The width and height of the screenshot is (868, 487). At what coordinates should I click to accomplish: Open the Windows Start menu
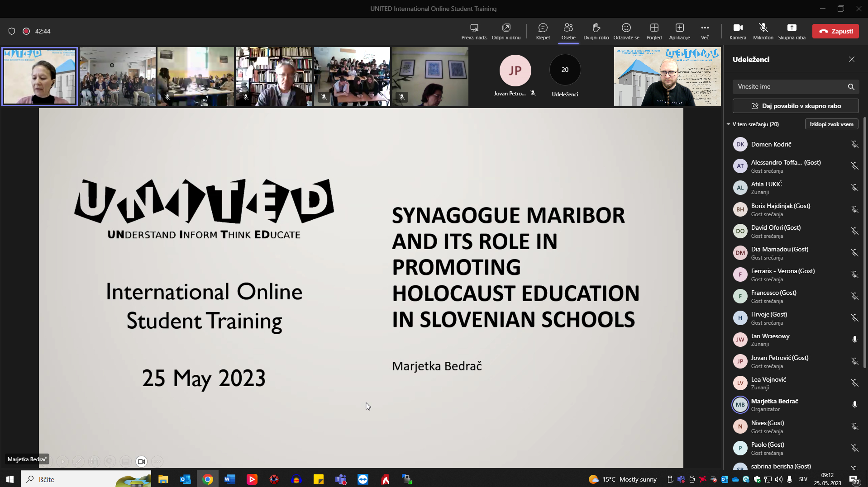tap(10, 479)
